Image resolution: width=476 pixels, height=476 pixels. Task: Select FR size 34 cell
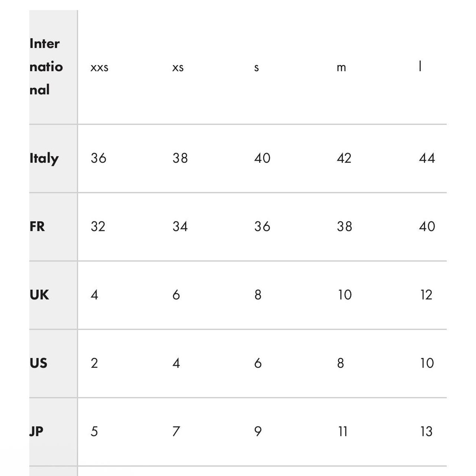[x=180, y=226]
